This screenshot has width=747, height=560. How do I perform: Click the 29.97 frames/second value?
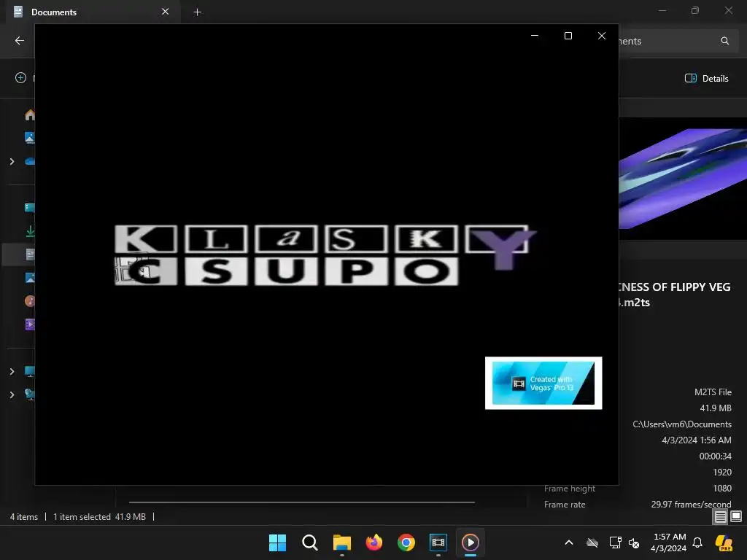pyautogui.click(x=691, y=505)
